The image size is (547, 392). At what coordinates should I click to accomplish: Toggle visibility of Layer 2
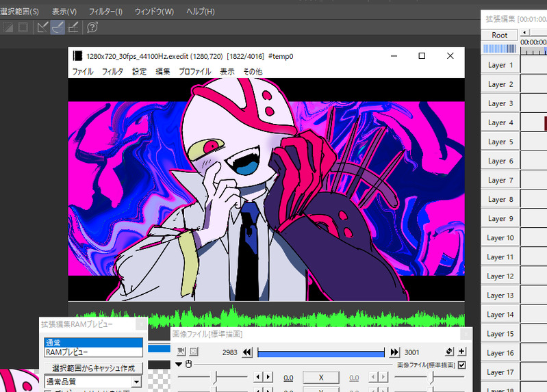coord(500,84)
